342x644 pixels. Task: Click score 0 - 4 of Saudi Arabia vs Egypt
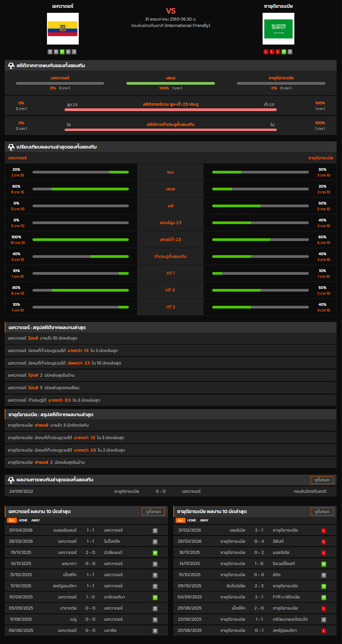(x=259, y=541)
